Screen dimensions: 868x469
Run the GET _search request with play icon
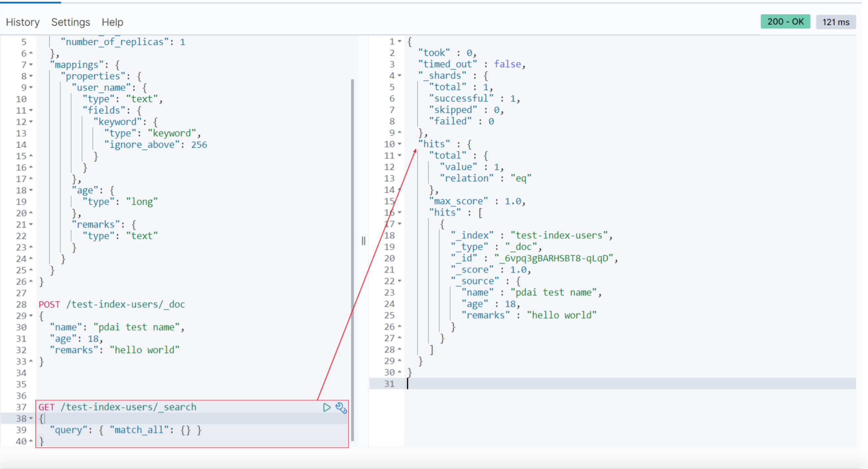[326, 407]
